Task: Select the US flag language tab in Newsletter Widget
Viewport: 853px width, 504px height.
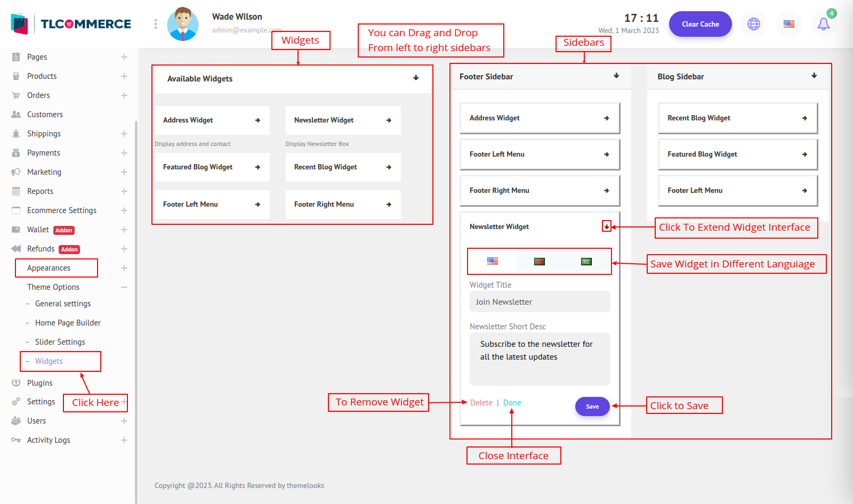Action: [x=493, y=262]
